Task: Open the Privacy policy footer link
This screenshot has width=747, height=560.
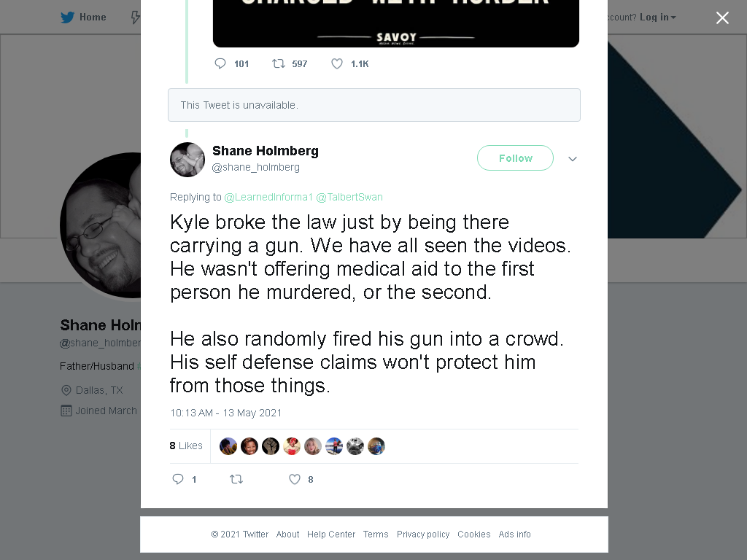Action: (x=423, y=534)
